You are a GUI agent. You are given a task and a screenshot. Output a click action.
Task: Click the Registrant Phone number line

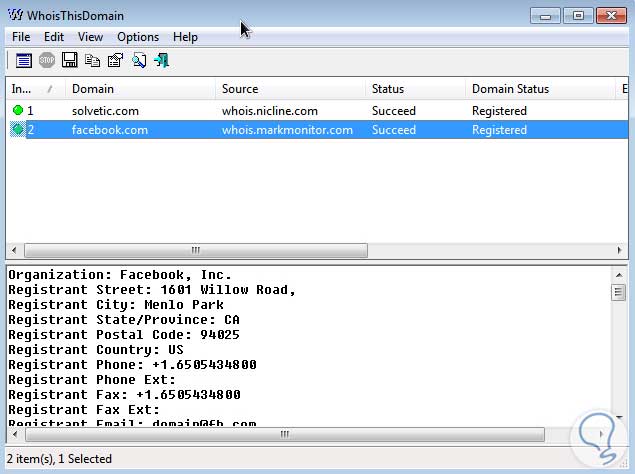pyautogui.click(x=132, y=365)
